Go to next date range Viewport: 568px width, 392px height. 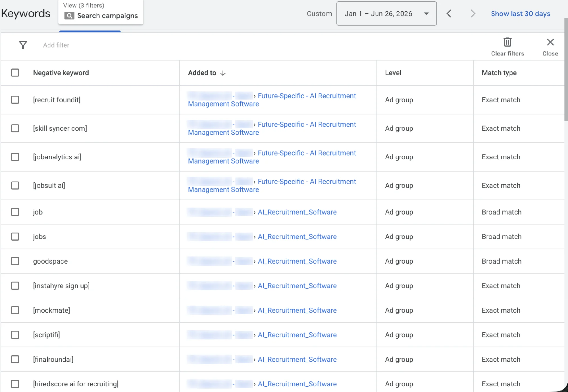click(473, 14)
